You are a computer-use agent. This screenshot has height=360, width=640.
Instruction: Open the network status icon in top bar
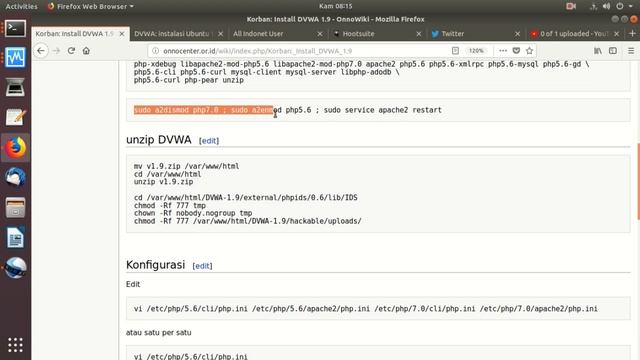pos(593,6)
